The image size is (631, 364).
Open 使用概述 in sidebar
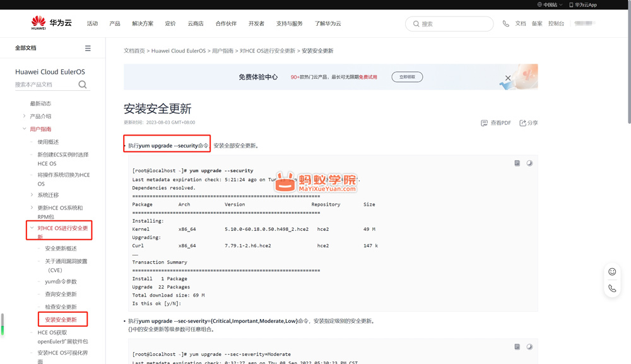[49, 142]
